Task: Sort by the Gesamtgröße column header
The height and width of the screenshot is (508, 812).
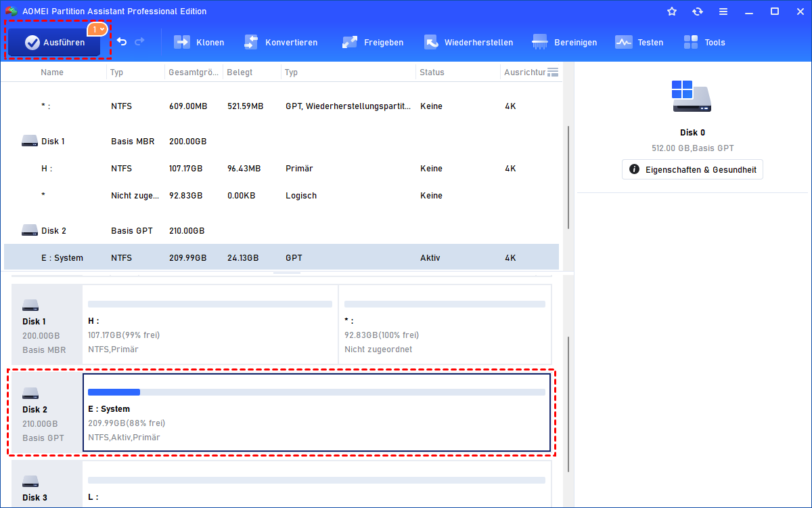Action: pos(194,72)
